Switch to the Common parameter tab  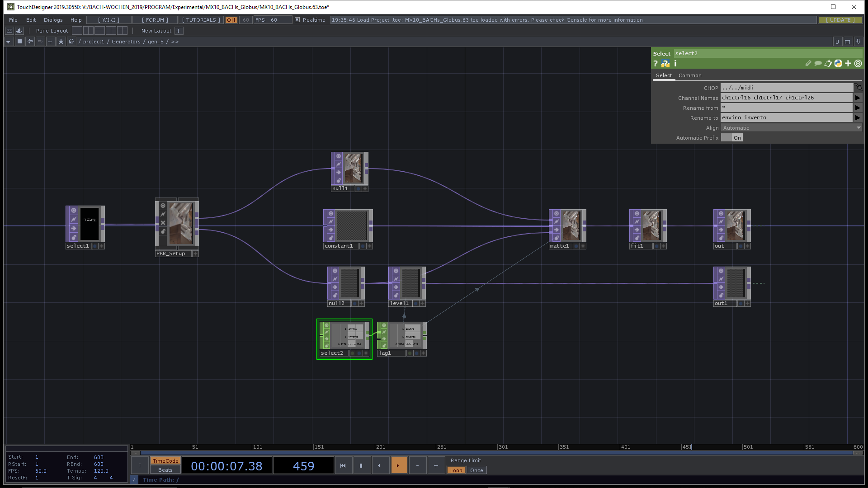690,75
